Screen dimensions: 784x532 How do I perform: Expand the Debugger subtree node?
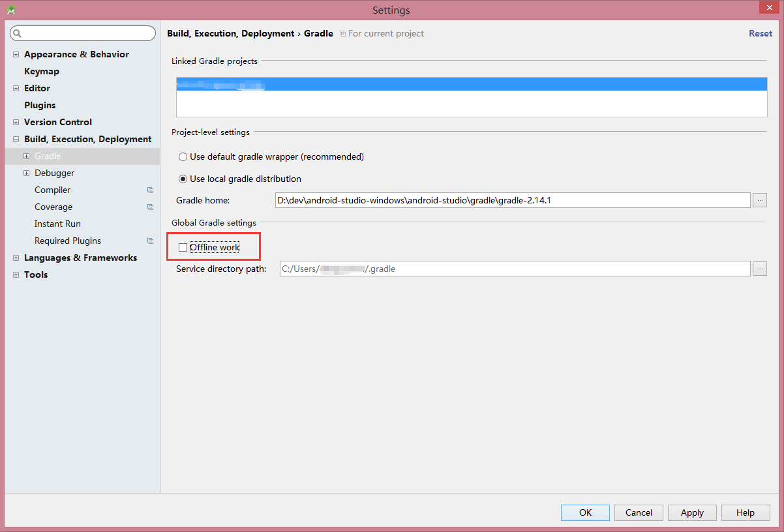click(26, 173)
